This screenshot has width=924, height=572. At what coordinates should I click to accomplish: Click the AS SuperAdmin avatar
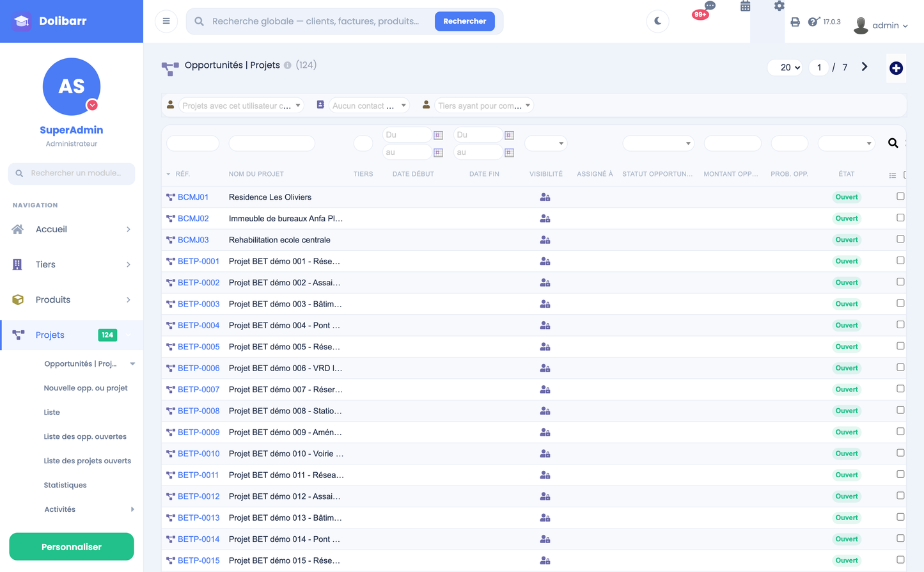click(72, 86)
